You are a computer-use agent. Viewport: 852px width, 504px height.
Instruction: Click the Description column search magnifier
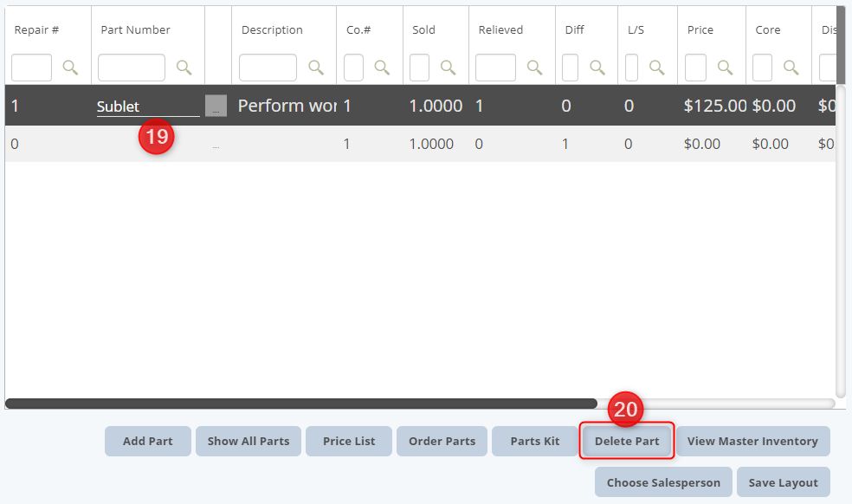(316, 68)
